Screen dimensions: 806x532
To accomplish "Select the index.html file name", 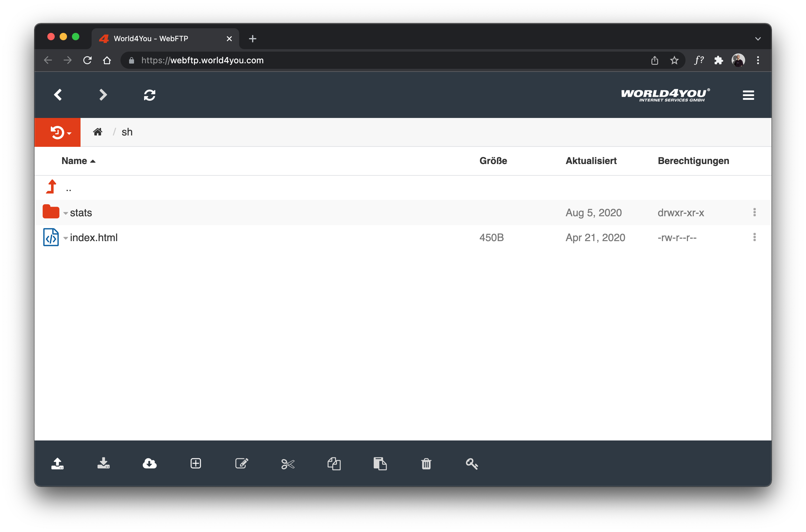I will click(94, 237).
